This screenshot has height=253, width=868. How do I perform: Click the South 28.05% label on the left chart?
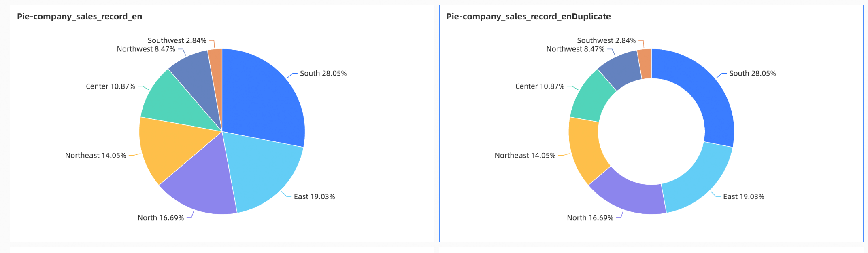click(x=323, y=74)
